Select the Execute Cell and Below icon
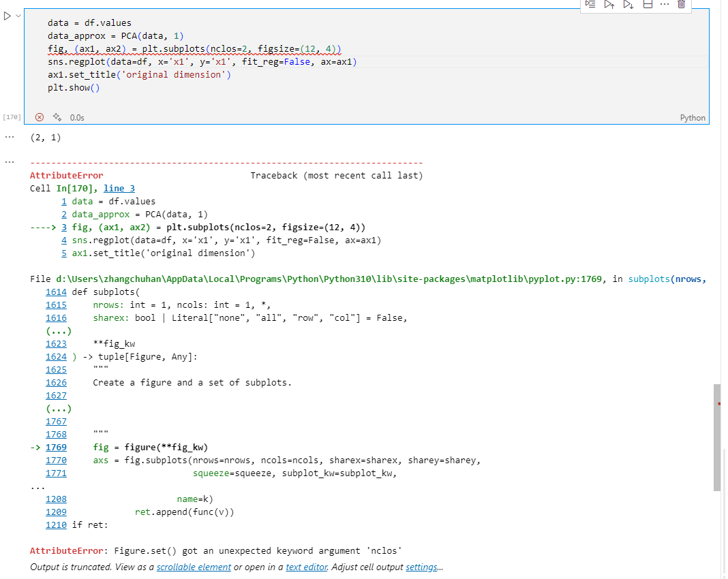Image resolution: width=728 pixels, height=579 pixels. (x=628, y=5)
